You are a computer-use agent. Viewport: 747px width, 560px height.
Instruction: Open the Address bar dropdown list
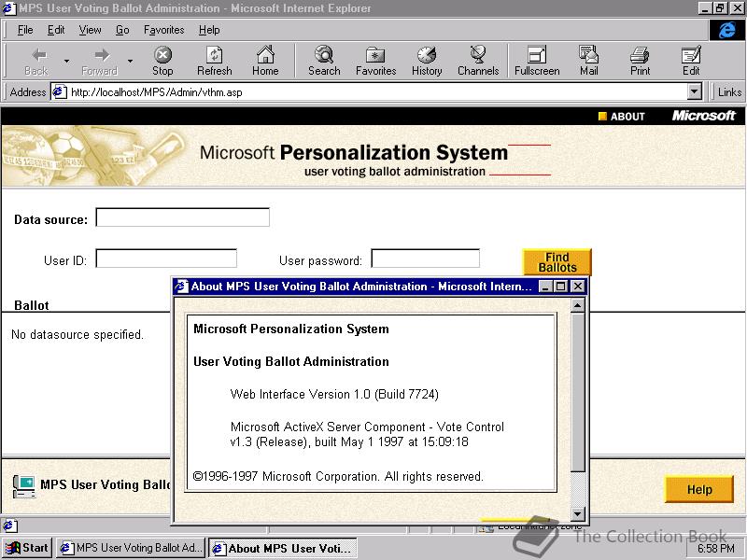(x=695, y=91)
